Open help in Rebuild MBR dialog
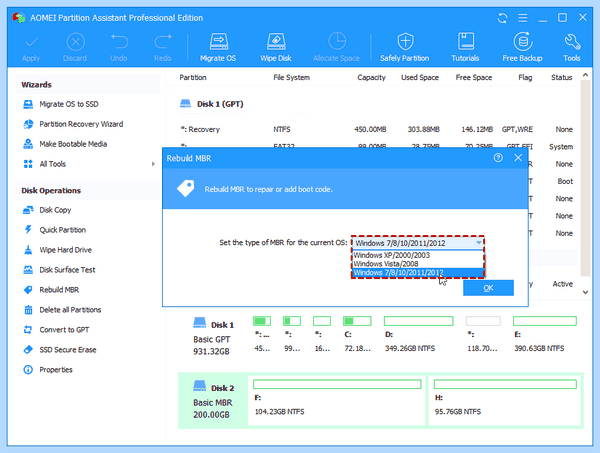Image resolution: width=600 pixels, height=453 pixels. (498, 158)
